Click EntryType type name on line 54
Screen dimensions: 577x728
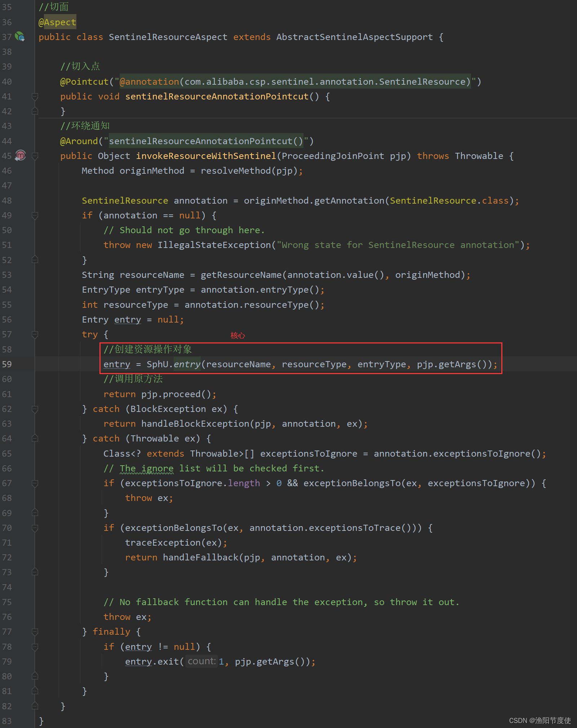[106, 290]
